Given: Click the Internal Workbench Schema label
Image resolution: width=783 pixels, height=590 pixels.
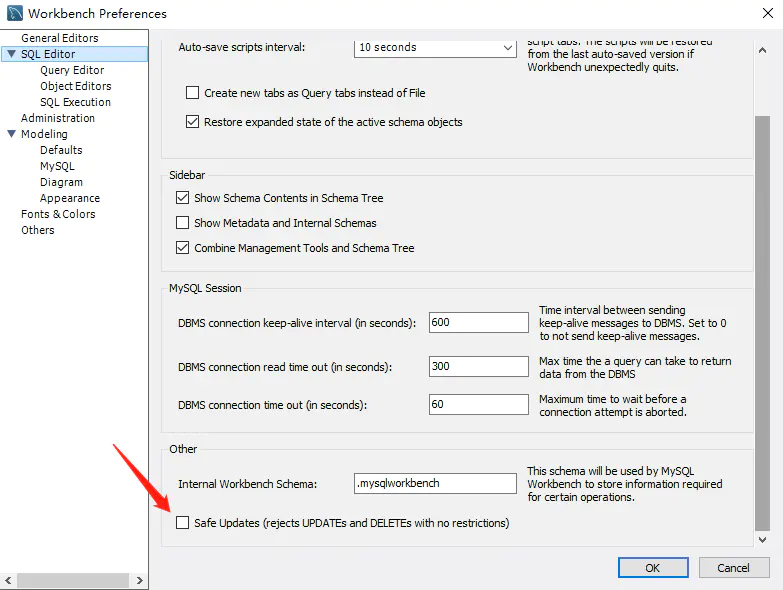Looking at the screenshot, I should click(x=248, y=484).
